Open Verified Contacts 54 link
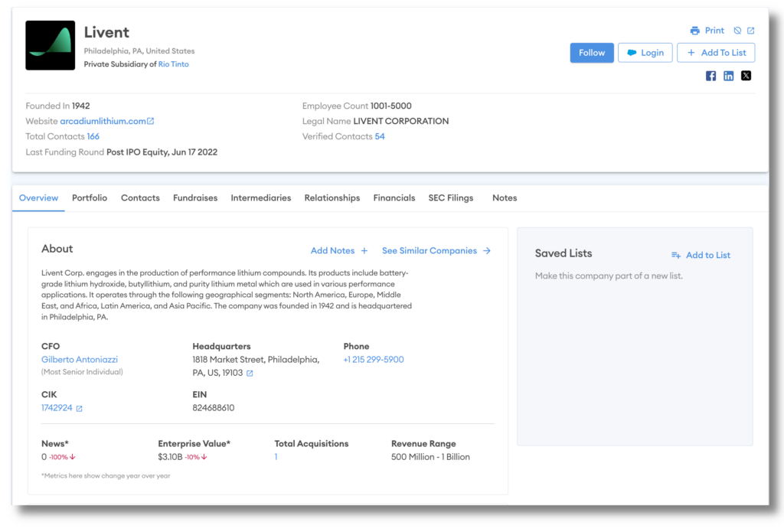This screenshot has height=532, width=784. click(x=380, y=136)
